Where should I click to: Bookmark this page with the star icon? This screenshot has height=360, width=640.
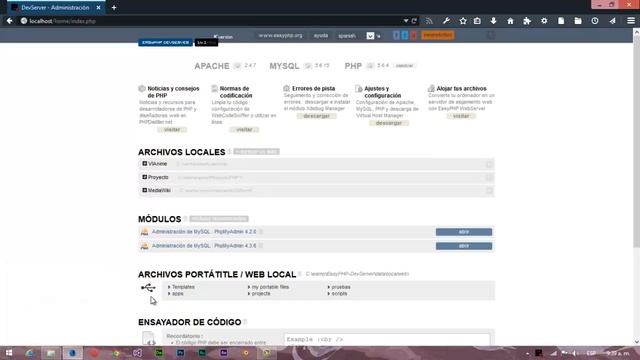pyautogui.click(x=463, y=21)
